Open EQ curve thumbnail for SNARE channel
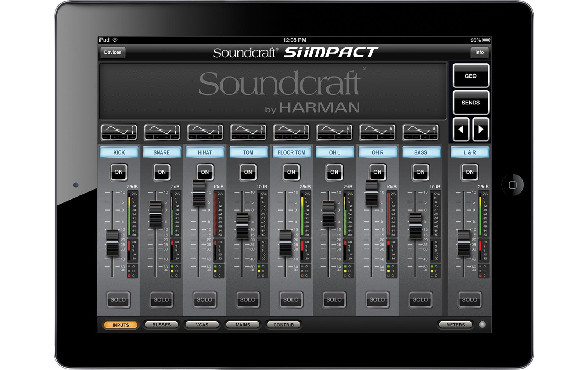Viewport: 588px width, 370px height. click(162, 132)
